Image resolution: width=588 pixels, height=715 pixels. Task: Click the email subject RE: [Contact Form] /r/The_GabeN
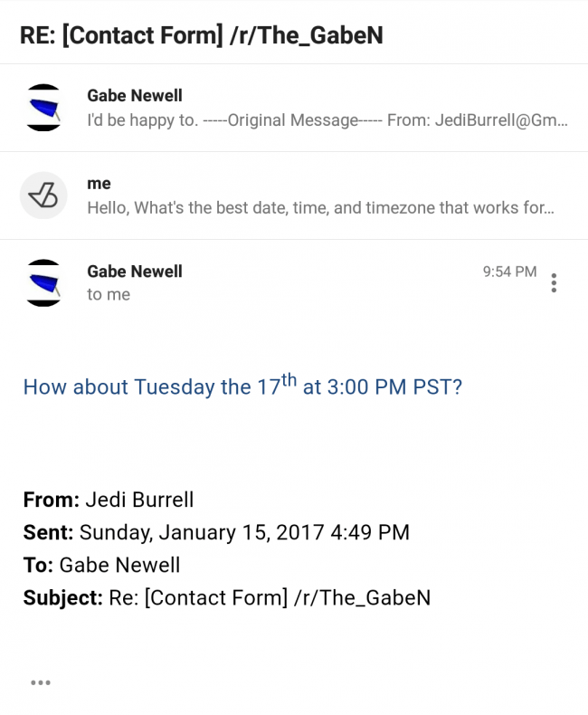pos(202,35)
